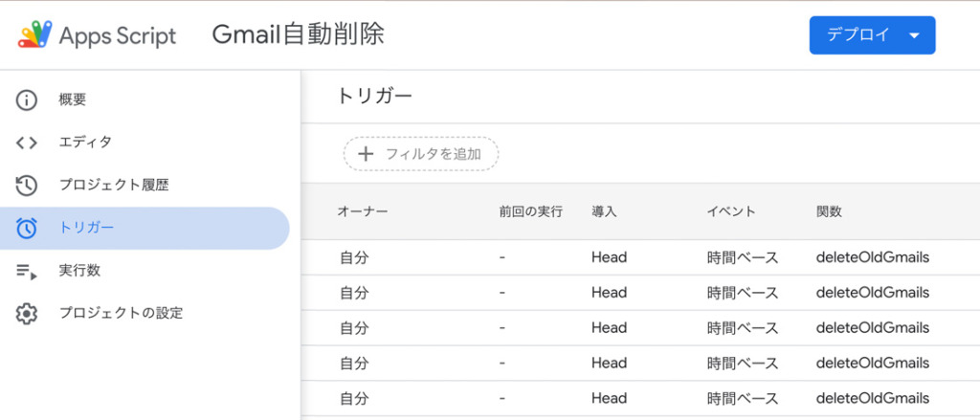Open the 実行数 list-play icon

click(26, 272)
